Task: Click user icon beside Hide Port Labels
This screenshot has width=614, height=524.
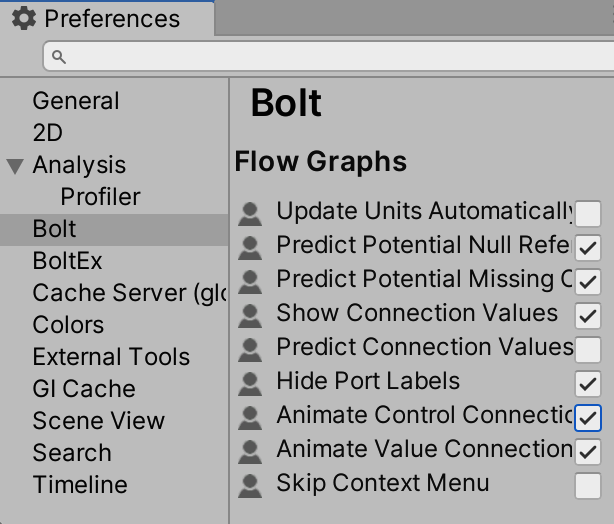Action: (251, 383)
